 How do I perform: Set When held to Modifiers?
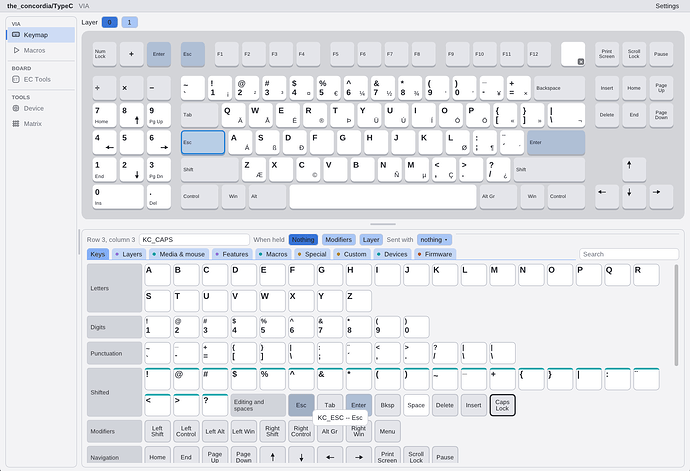click(338, 239)
